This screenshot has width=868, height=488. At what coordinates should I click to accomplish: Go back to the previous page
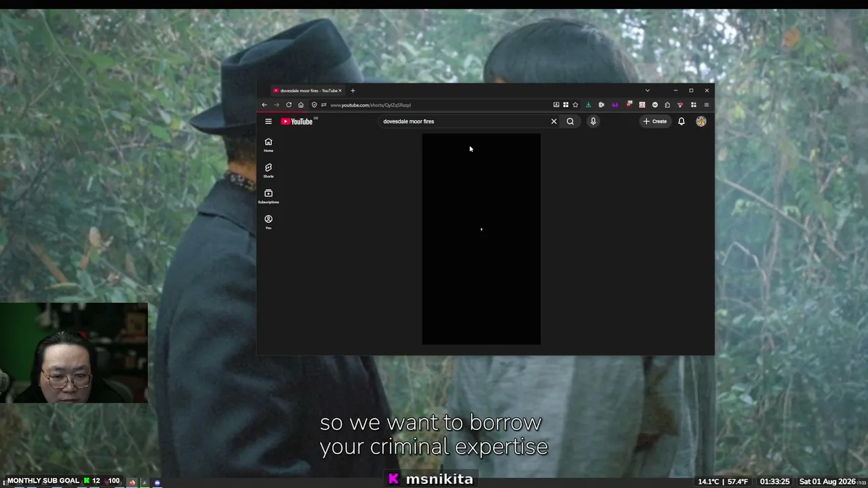click(x=264, y=105)
